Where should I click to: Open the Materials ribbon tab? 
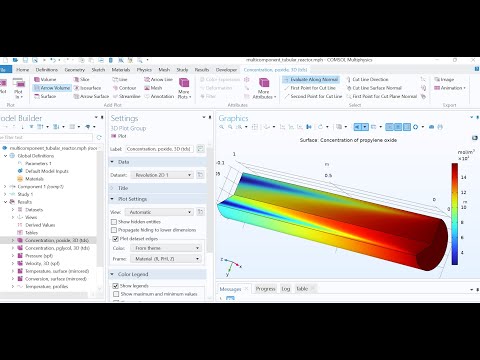click(x=121, y=70)
